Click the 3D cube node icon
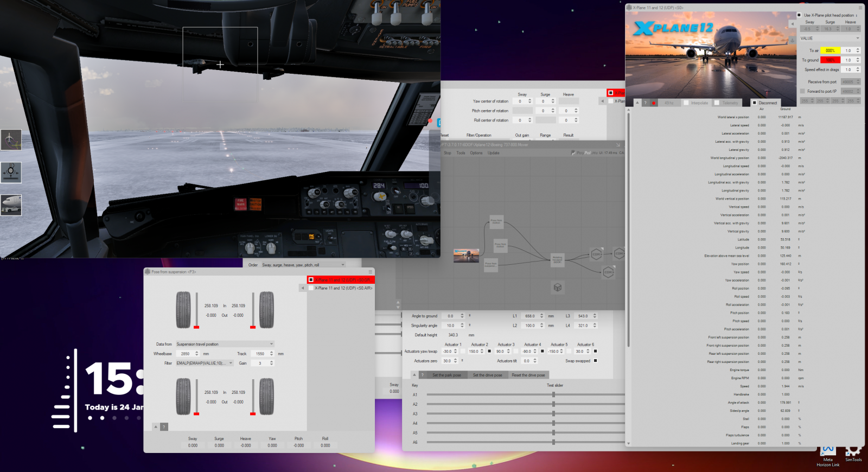868x472 pixels. 557,288
